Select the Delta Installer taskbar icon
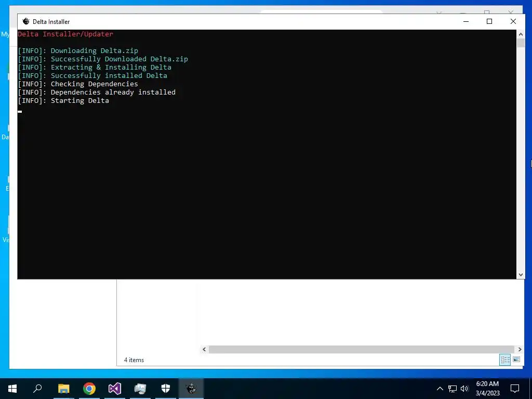The width and height of the screenshot is (532, 399). (x=191, y=389)
